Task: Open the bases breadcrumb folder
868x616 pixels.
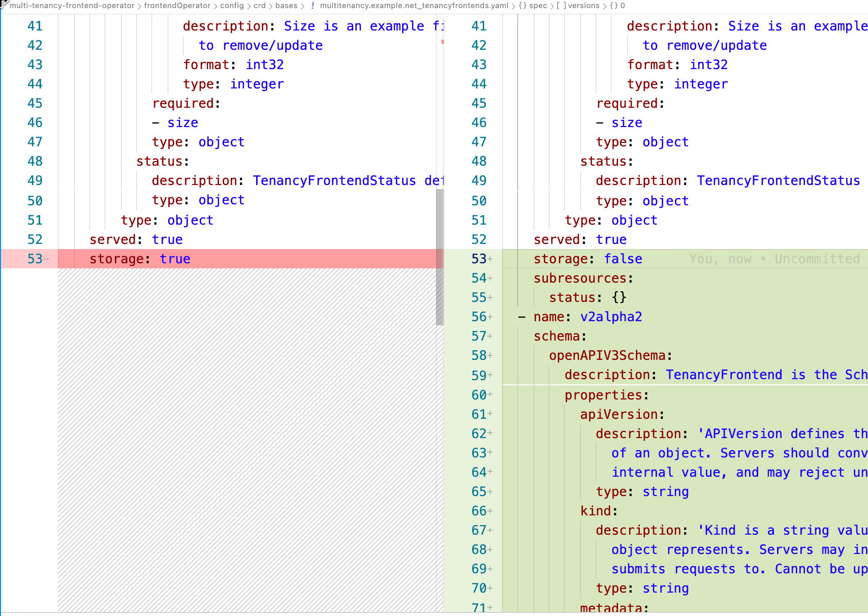Action: [x=286, y=6]
